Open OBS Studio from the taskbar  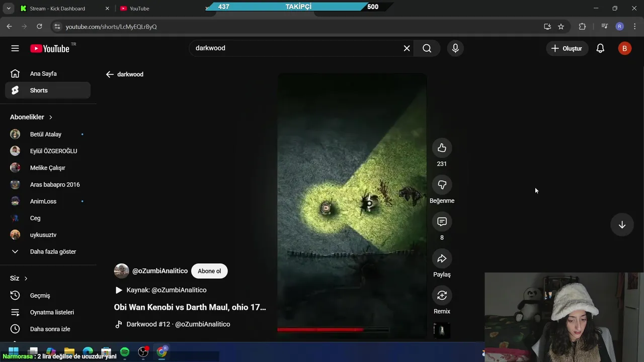click(x=143, y=352)
